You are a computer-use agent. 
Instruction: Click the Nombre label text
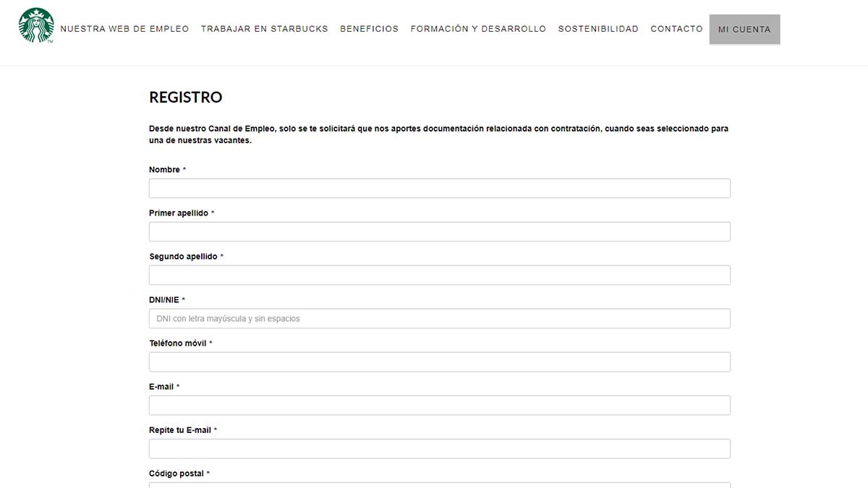164,170
